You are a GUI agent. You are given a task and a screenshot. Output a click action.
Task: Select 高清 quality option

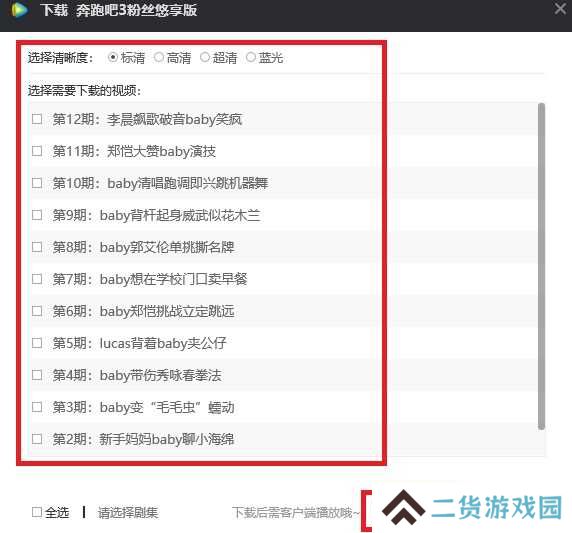click(x=159, y=57)
